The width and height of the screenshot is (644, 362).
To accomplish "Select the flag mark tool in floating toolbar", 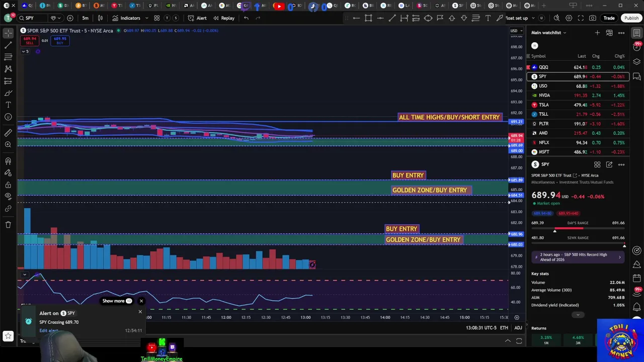I will point(440,18).
